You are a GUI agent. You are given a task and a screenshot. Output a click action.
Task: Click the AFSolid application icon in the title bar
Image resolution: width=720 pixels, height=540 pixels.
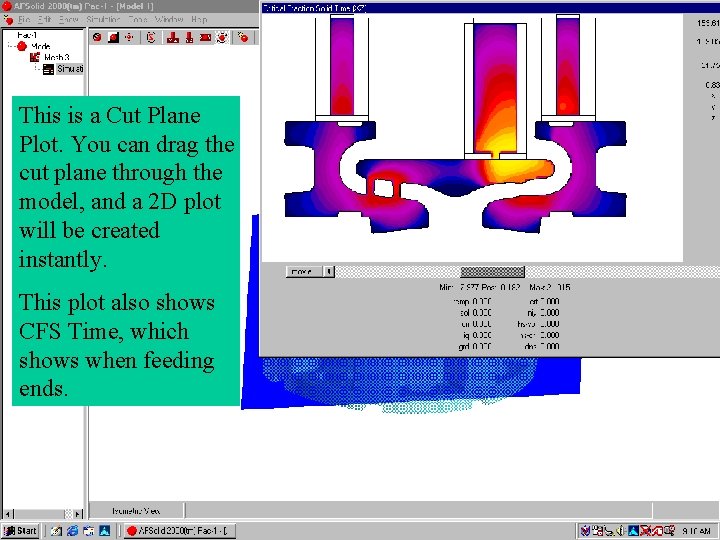point(7,6)
